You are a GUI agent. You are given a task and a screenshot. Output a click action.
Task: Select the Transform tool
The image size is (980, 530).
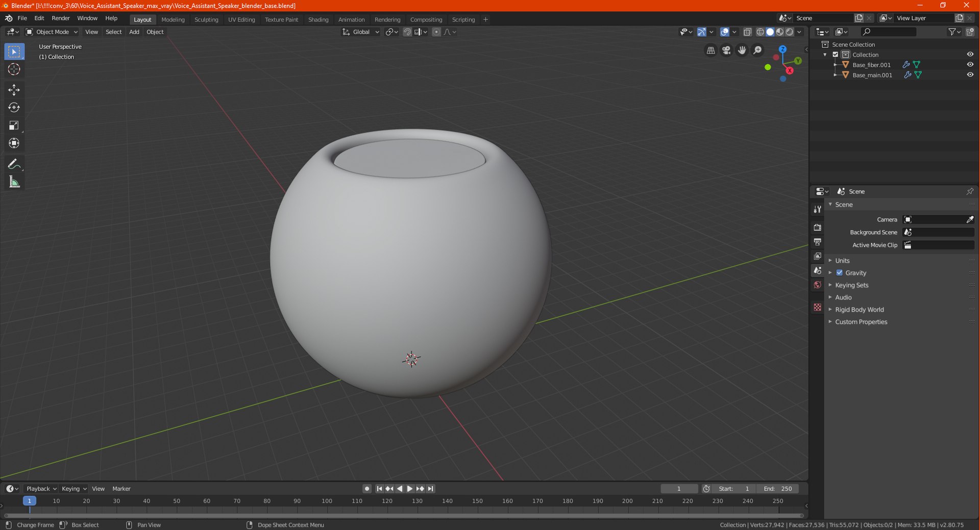[x=14, y=143]
